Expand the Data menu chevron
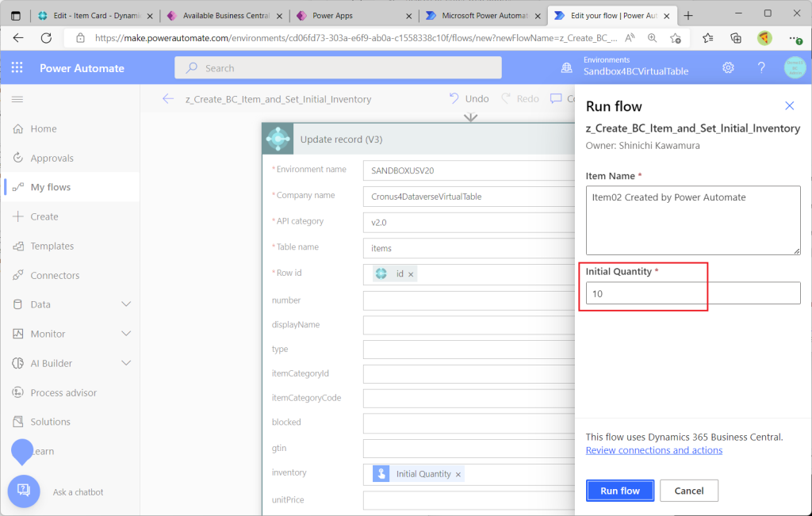 click(126, 304)
